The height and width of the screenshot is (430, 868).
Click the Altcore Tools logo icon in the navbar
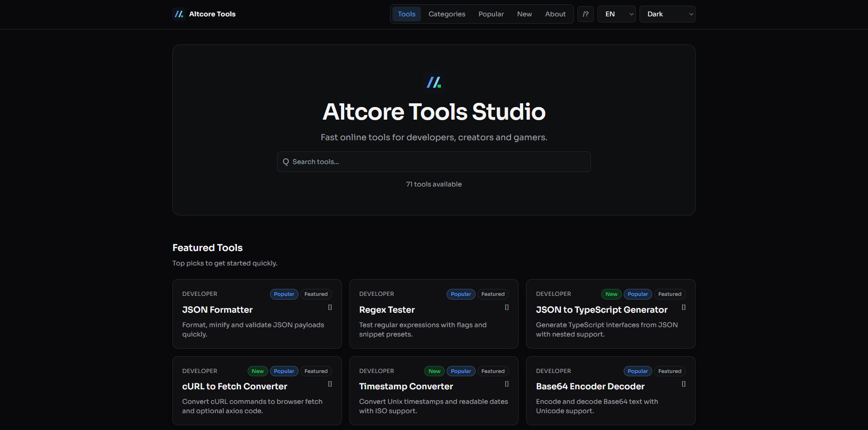click(x=178, y=14)
